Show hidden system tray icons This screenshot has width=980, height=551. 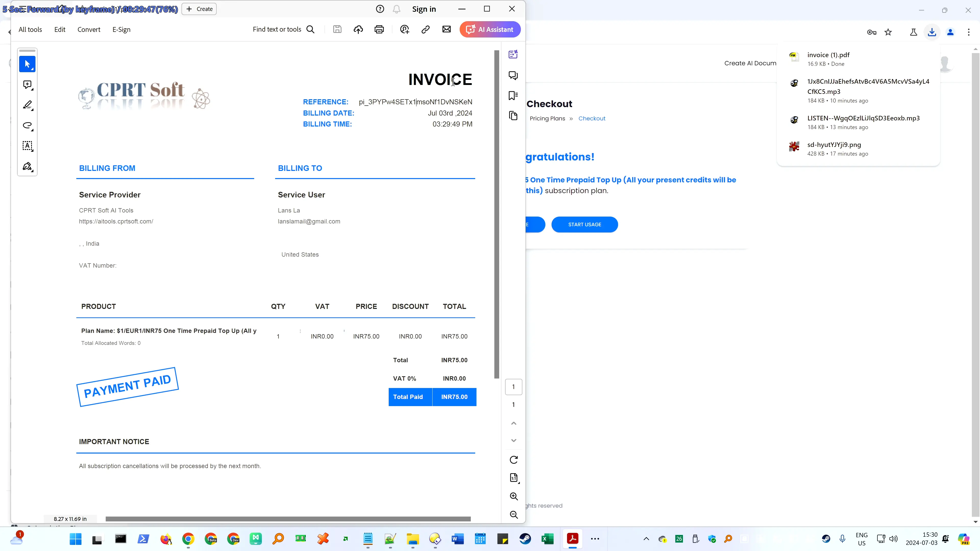(x=646, y=539)
